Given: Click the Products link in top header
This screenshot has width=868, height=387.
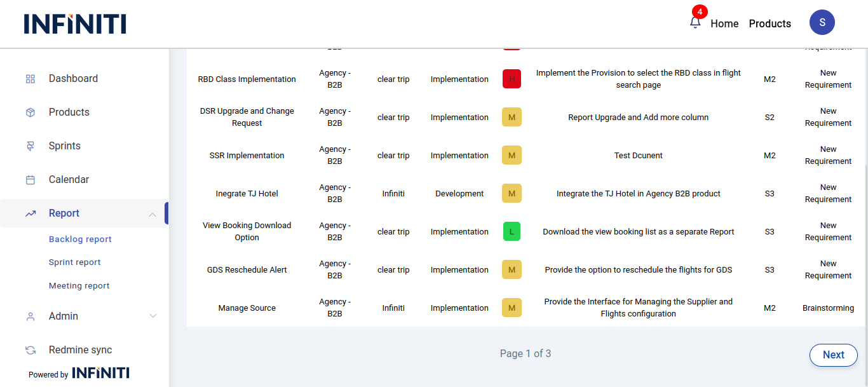Looking at the screenshot, I should point(770,24).
